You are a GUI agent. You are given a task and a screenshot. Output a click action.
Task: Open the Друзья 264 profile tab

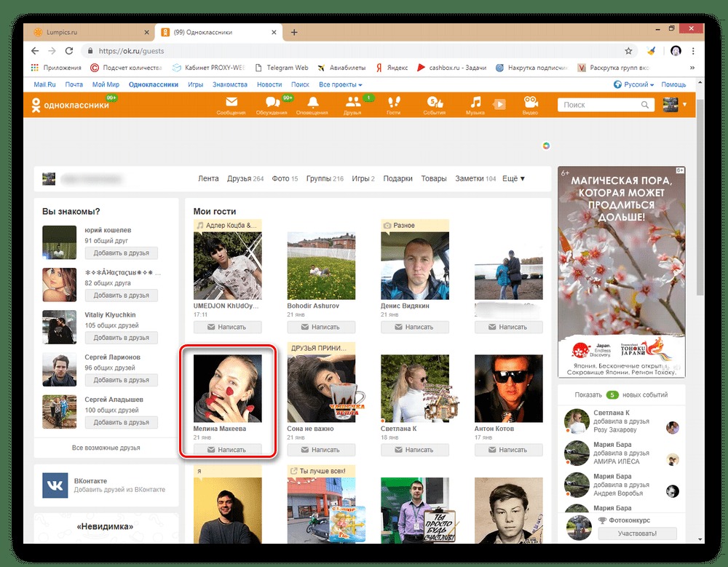tap(245, 178)
